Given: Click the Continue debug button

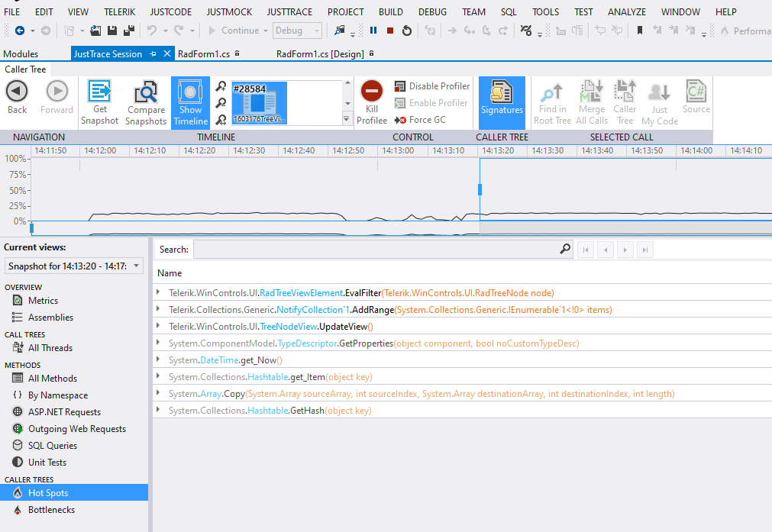Looking at the screenshot, I should pyautogui.click(x=237, y=31).
